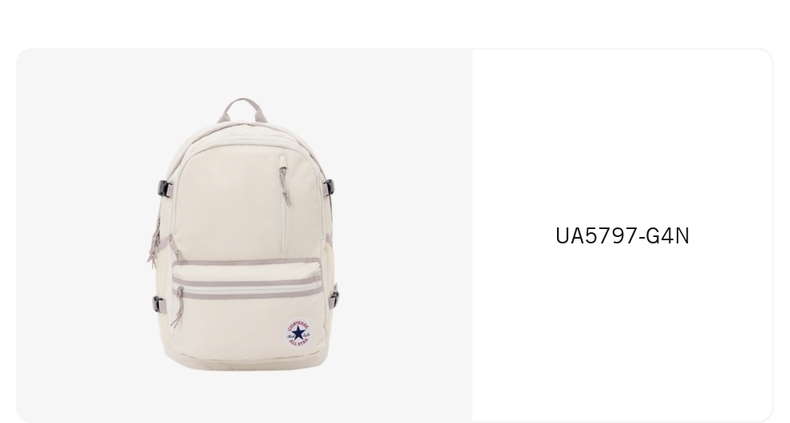Screen dimensions: 790x423
Task: Click the bottom edge of the backpack
Action: (x=247, y=364)
